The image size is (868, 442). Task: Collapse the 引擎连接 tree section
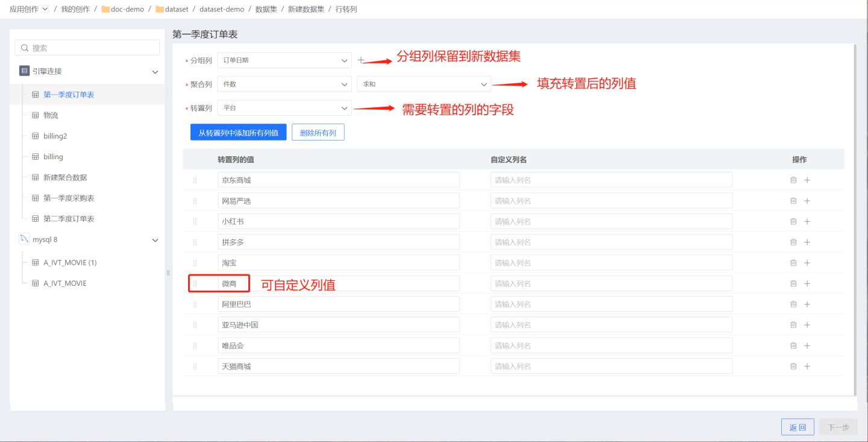[x=155, y=72]
